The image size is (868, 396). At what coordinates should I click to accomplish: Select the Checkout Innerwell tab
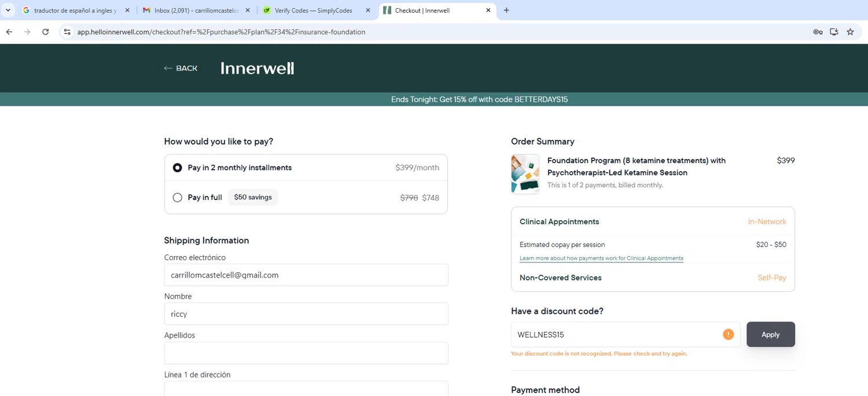tap(438, 10)
